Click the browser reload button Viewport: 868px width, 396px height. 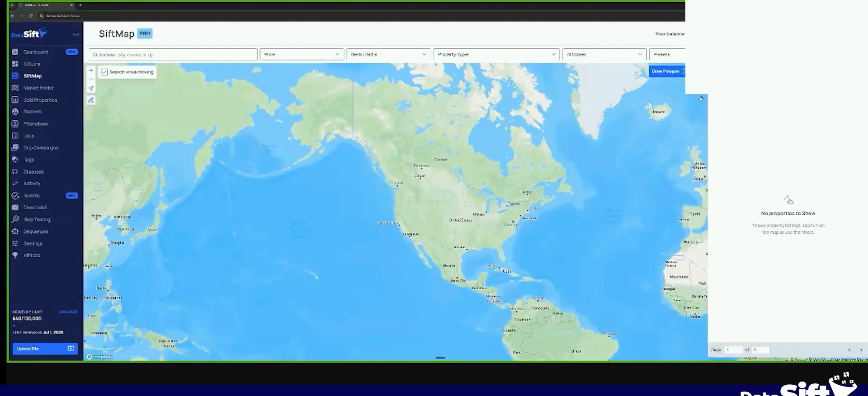[x=31, y=16]
